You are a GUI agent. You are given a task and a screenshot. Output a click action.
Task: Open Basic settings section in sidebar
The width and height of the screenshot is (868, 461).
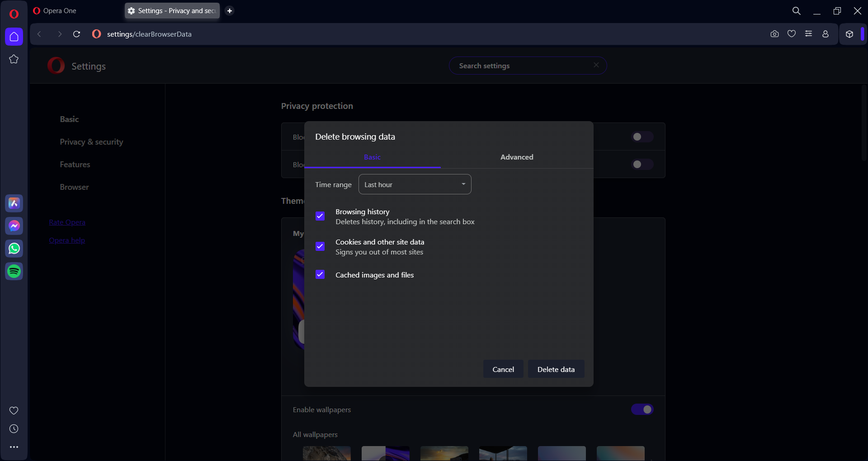pyautogui.click(x=69, y=119)
